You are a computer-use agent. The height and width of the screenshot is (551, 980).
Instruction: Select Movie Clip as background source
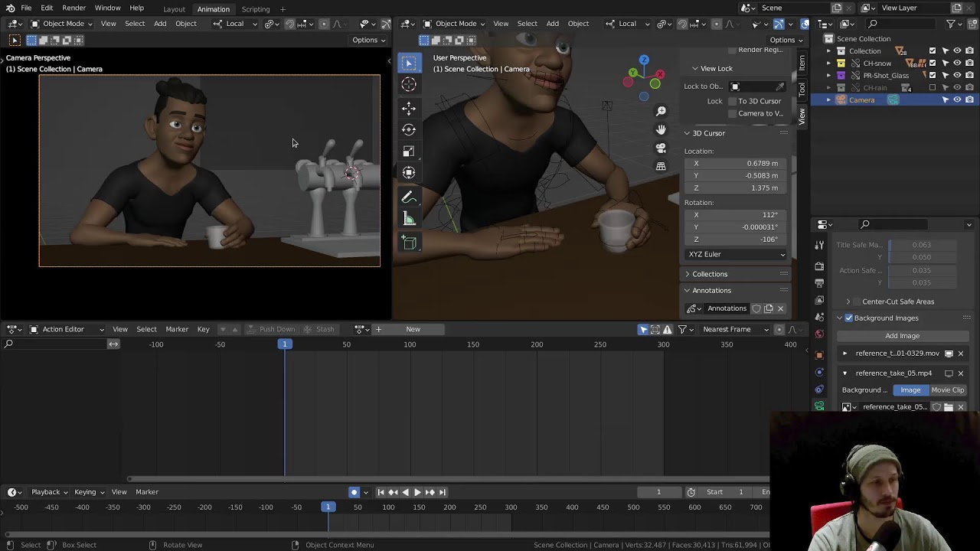[947, 390]
